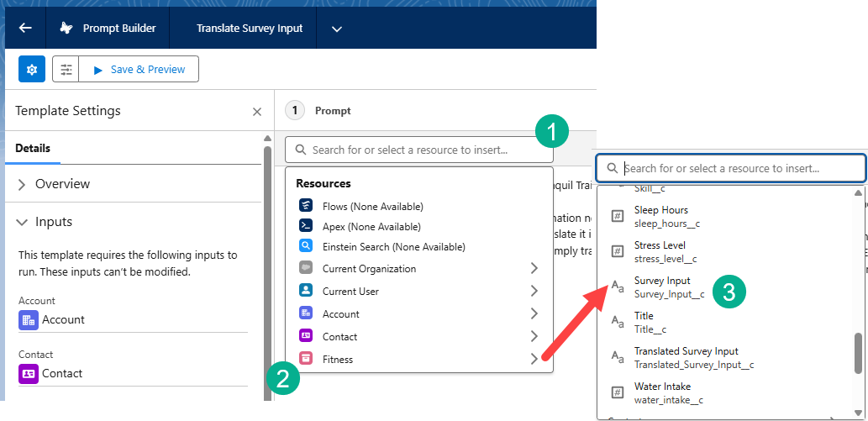The width and height of the screenshot is (868, 421).
Task: Expand Account resource chevron
Action: click(534, 313)
